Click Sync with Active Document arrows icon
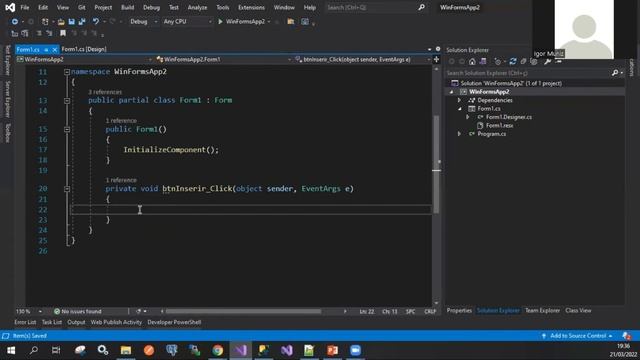This screenshot has height=360, width=640. pos(513,62)
